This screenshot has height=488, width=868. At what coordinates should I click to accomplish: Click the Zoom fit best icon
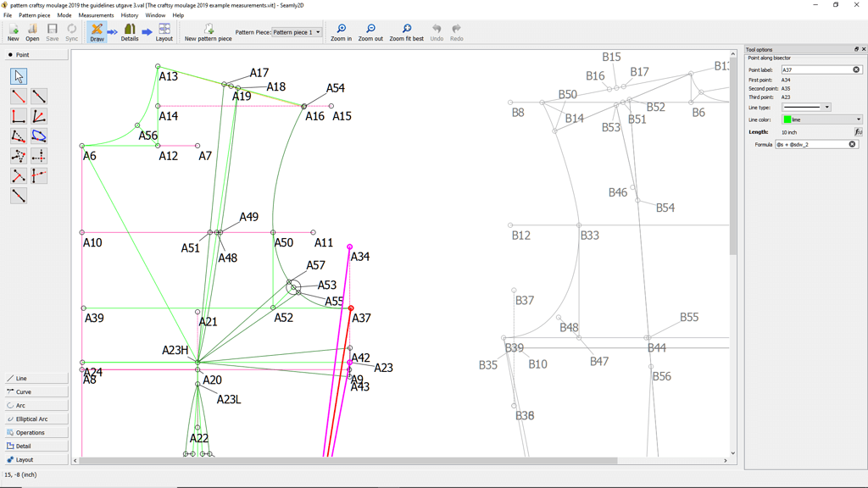pos(406,30)
